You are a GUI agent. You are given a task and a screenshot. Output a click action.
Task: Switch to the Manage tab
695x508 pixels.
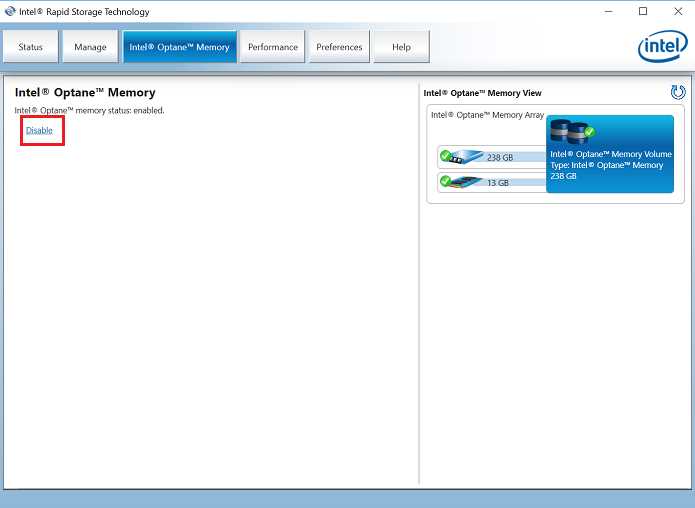(x=90, y=47)
